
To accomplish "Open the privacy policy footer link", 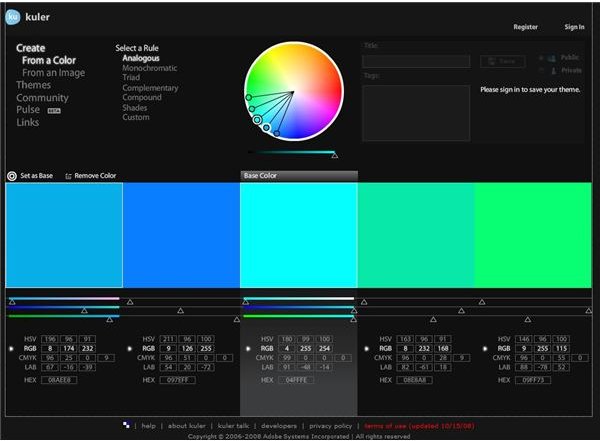I will click(x=331, y=426).
